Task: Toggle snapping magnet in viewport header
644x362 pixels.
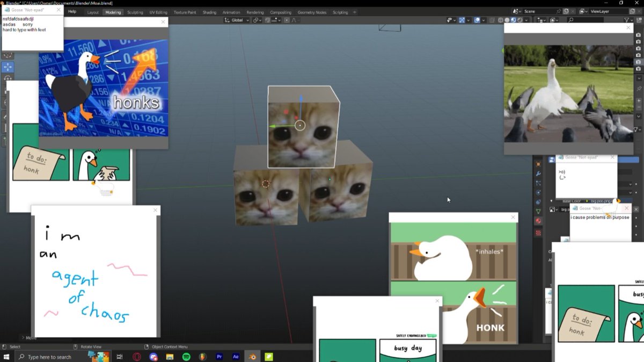Action: click(x=268, y=20)
